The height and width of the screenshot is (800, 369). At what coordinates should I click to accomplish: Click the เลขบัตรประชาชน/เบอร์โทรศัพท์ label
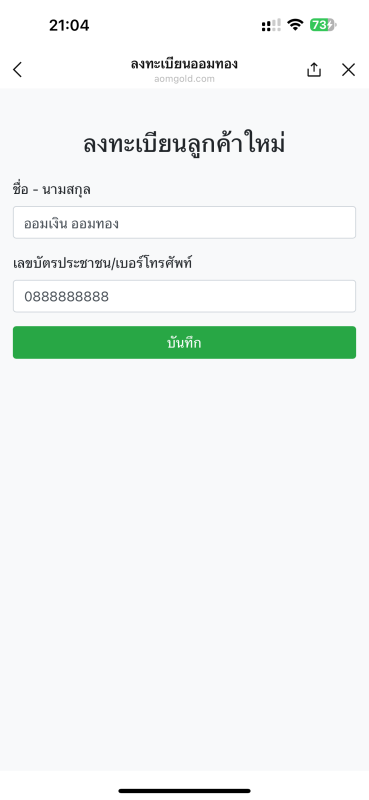pos(103,263)
